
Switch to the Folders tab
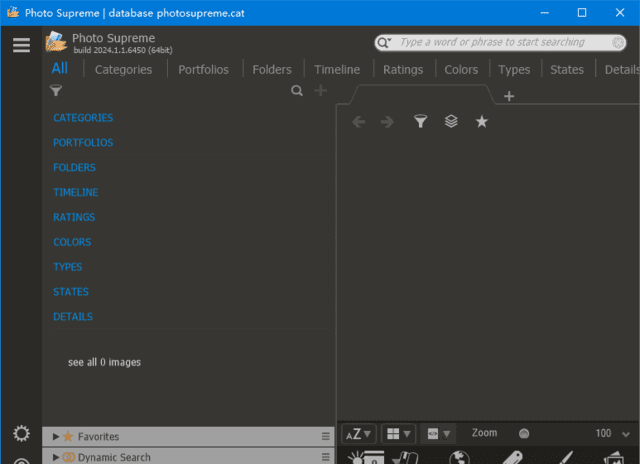pos(272,69)
